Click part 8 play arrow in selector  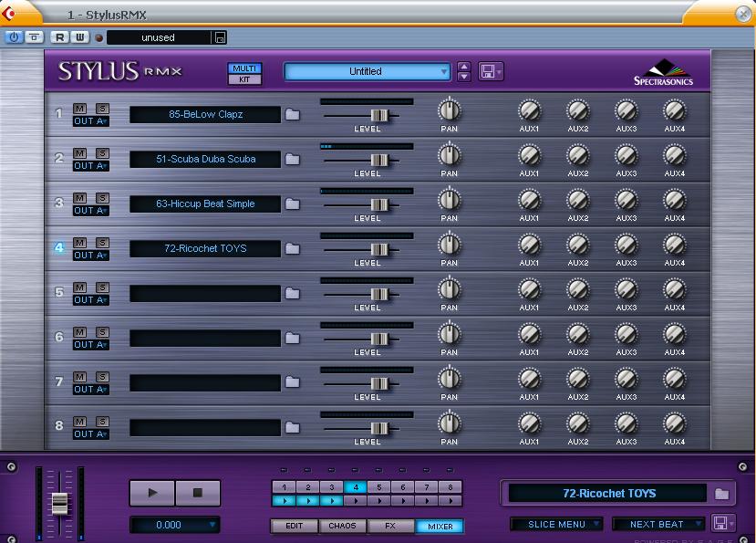(450, 500)
